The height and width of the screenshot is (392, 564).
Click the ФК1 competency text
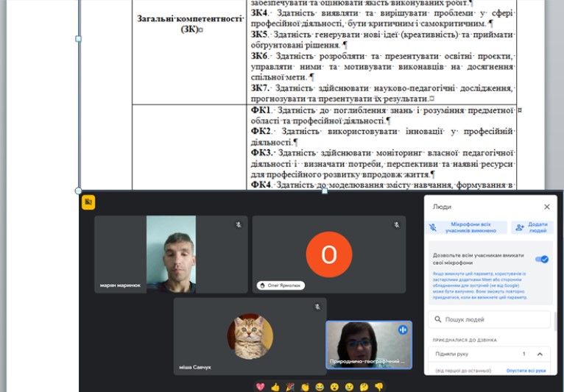[x=381, y=115]
